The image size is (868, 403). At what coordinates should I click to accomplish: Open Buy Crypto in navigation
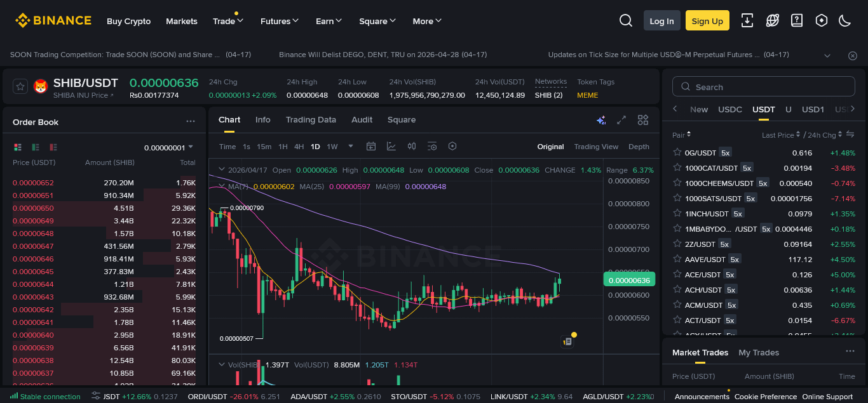click(x=129, y=21)
